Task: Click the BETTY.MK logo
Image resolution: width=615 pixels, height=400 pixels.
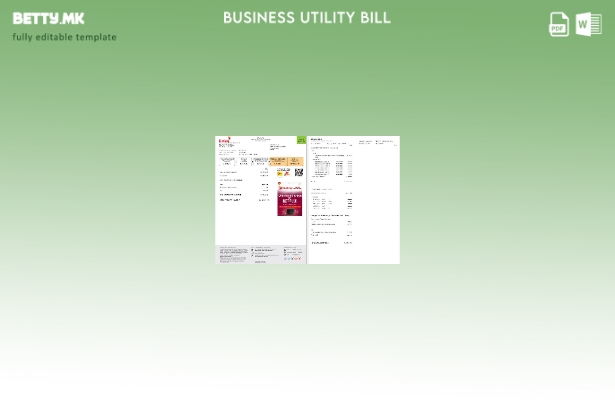Action: click(x=48, y=18)
